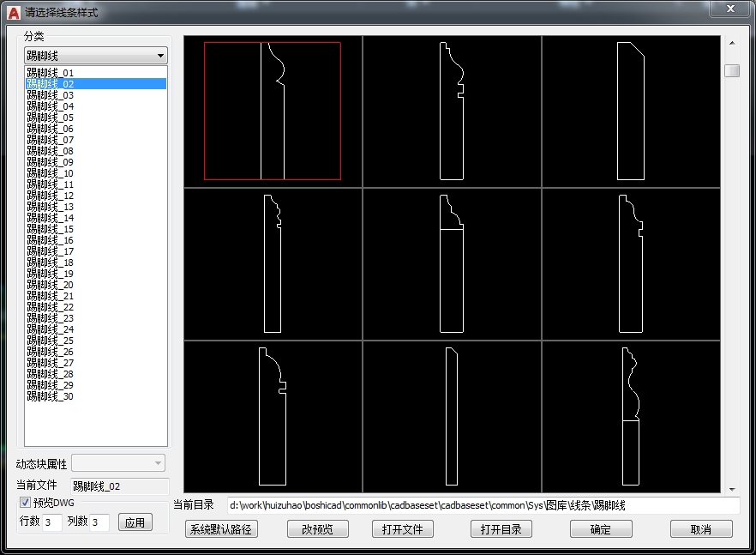The width and height of the screenshot is (756, 555).
Task: Select 踢脚线_06 in the list
Action: point(95,129)
